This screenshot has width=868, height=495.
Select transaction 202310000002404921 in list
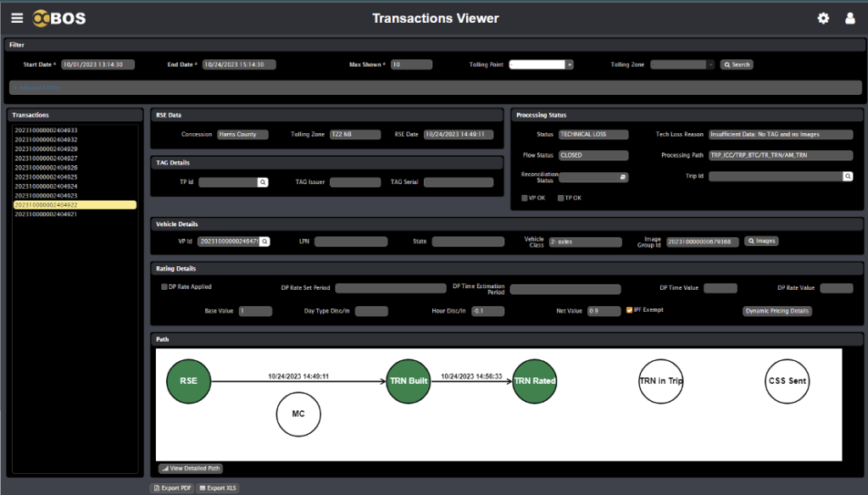click(x=46, y=214)
